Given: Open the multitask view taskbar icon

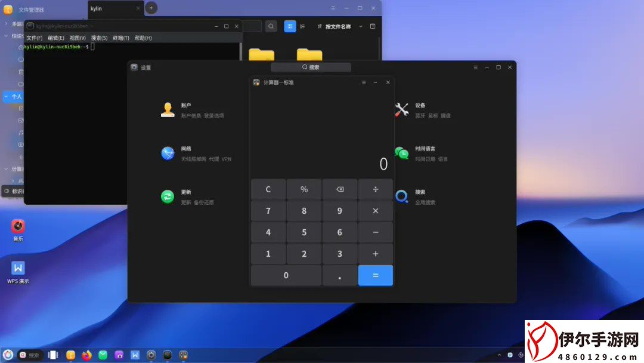Looking at the screenshot, I should pos(54,355).
